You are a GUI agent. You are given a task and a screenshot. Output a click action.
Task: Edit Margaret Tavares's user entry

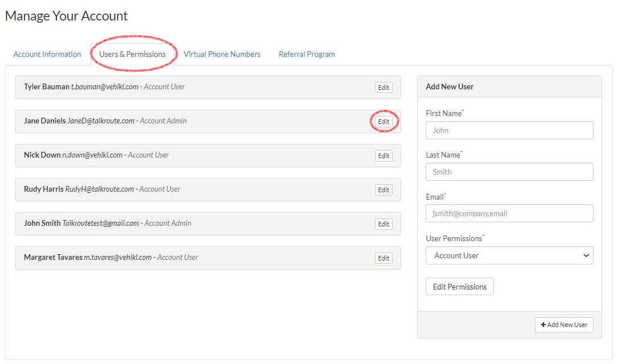[x=383, y=258]
